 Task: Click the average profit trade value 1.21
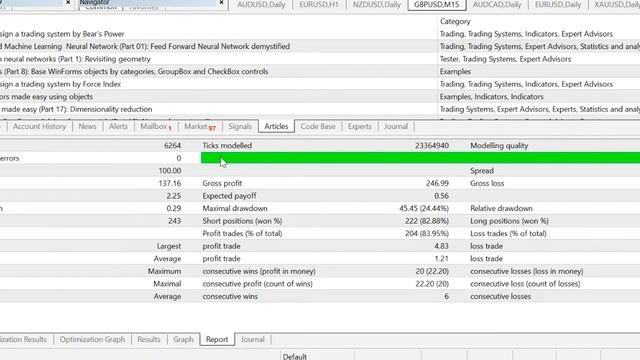click(442, 259)
